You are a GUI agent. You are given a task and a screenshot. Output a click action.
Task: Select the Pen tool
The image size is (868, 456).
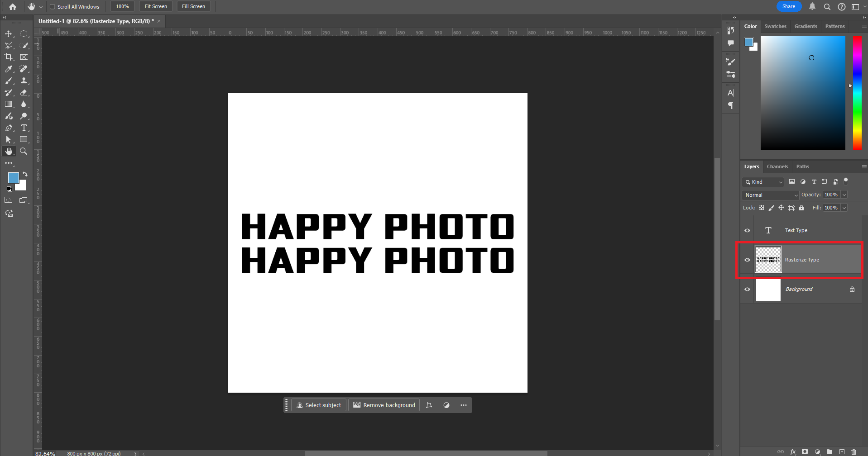pyautogui.click(x=9, y=128)
